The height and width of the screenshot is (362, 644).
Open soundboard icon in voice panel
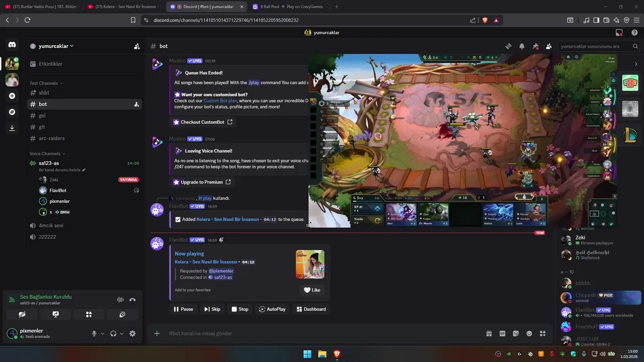[x=122, y=314]
